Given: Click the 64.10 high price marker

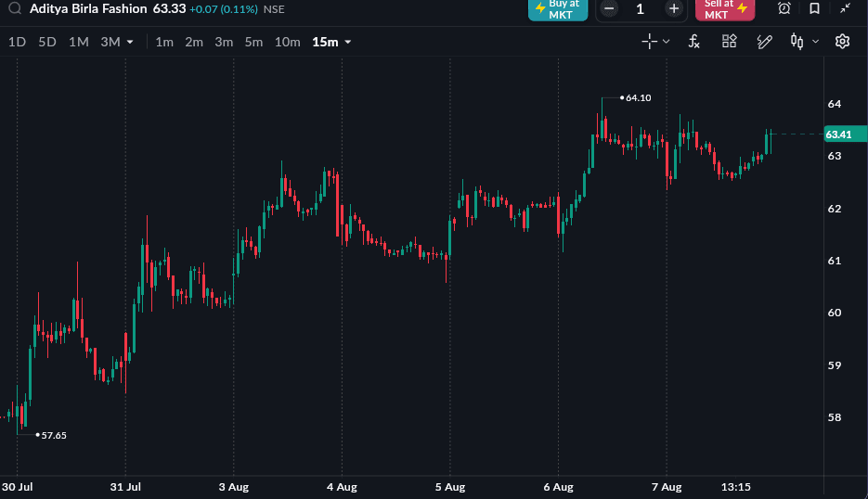Looking at the screenshot, I should (x=638, y=98).
